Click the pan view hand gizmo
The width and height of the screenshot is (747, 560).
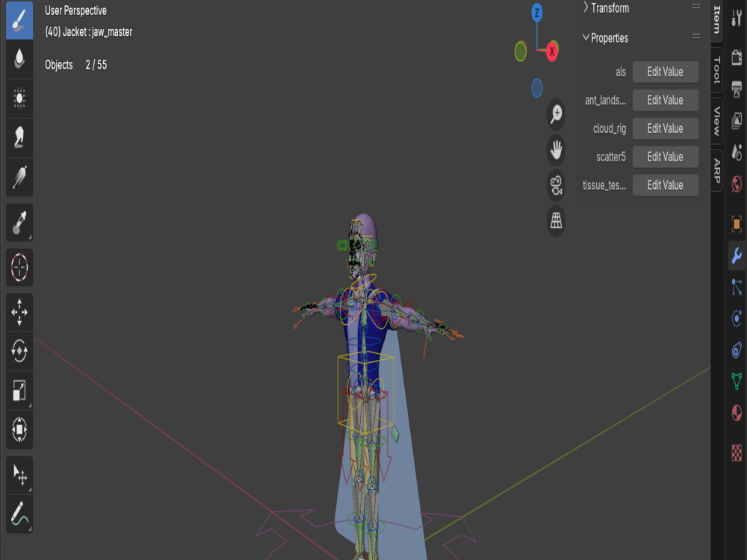[556, 150]
